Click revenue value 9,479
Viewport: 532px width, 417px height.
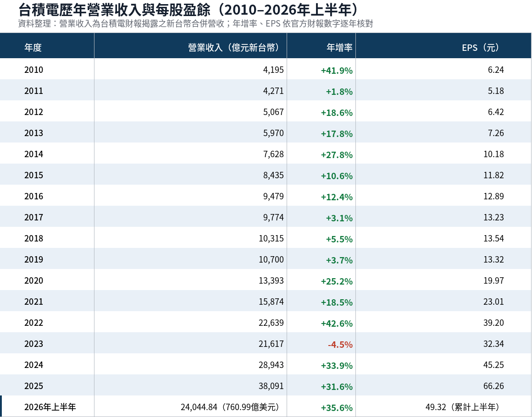pos(273,196)
